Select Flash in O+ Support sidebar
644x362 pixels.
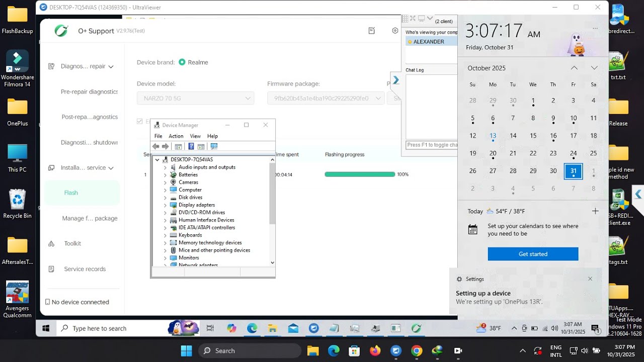82,193
